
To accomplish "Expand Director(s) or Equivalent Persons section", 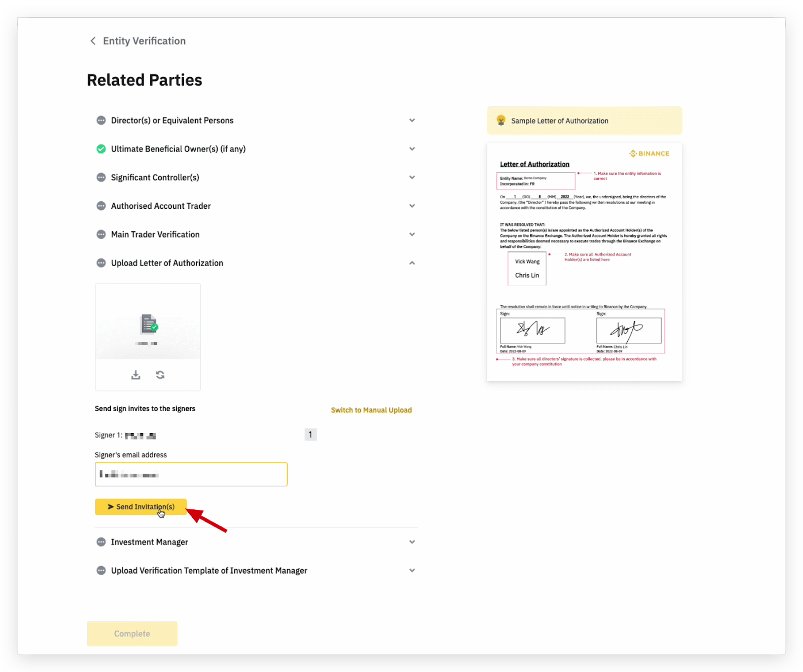I will point(412,120).
